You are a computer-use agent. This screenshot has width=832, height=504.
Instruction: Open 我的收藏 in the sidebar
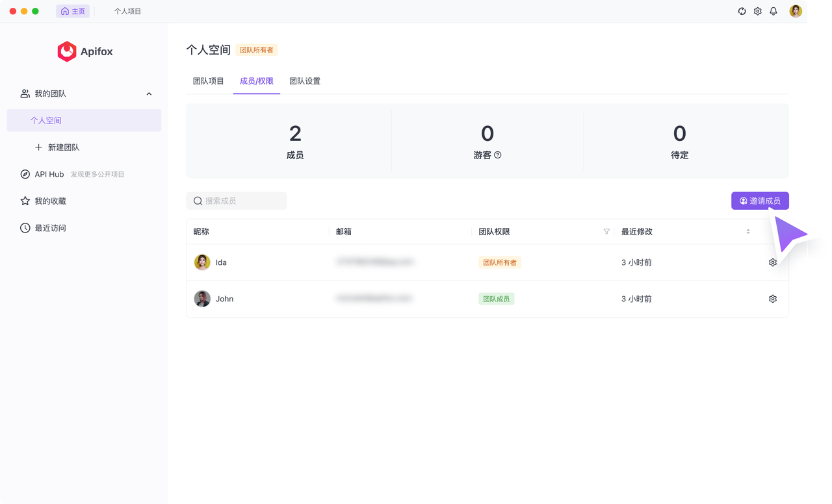(x=50, y=201)
